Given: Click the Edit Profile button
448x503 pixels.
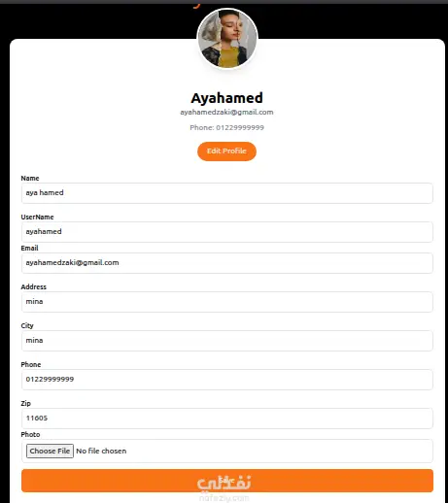Looking at the screenshot, I should 226,151.
